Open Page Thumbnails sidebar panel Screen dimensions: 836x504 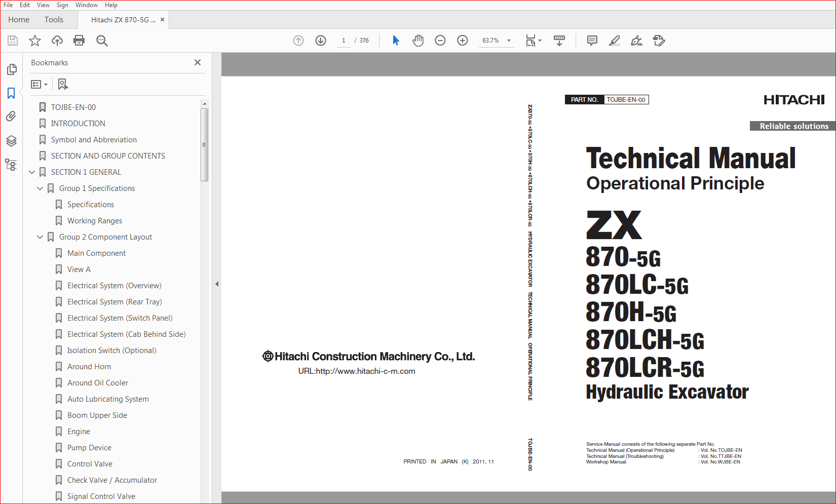(11, 69)
